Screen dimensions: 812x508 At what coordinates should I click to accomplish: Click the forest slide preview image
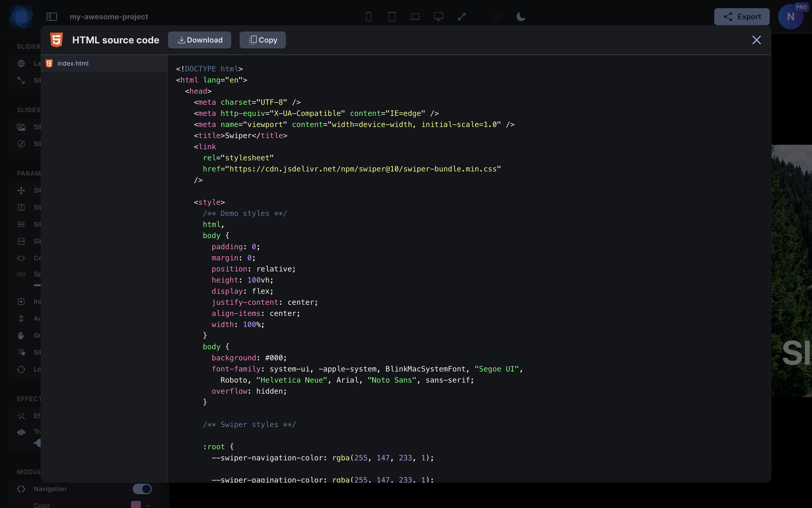[792, 271]
